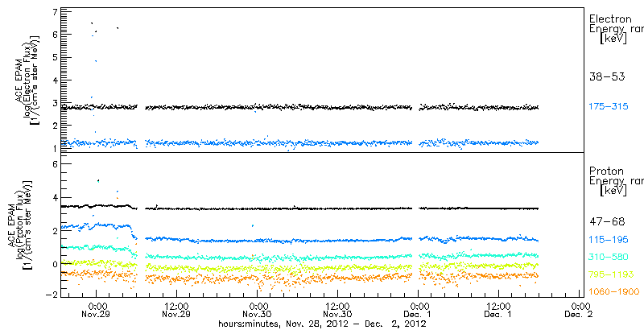Image resolution: width=644 pixels, height=330 pixels.
Task: Click the hours:minutes date range axis title
Action: (x=322, y=324)
